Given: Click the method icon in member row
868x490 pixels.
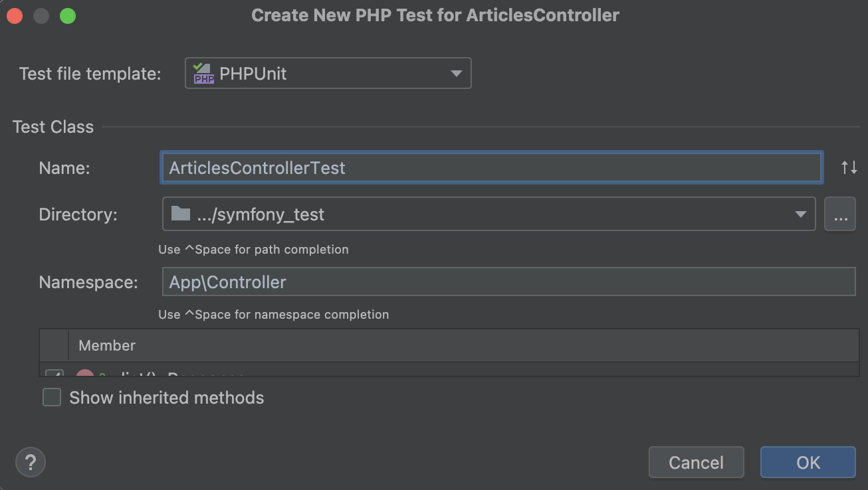Looking at the screenshot, I should (x=84, y=374).
